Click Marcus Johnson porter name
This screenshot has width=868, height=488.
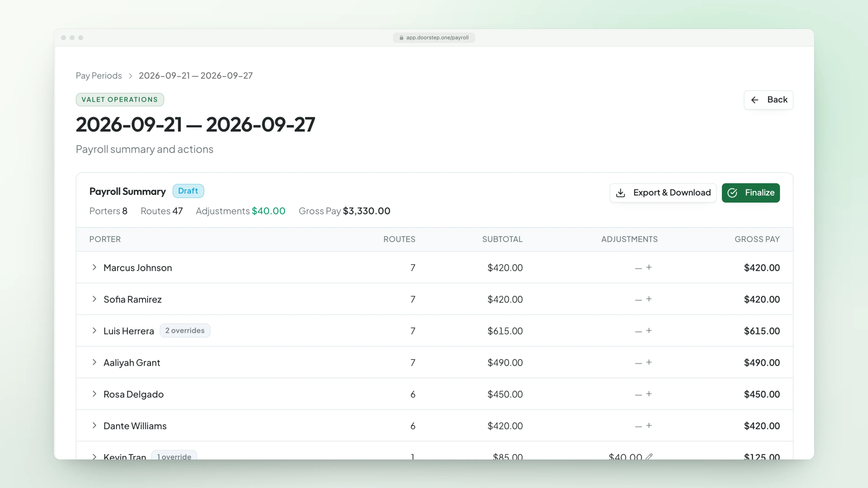pyautogui.click(x=138, y=268)
